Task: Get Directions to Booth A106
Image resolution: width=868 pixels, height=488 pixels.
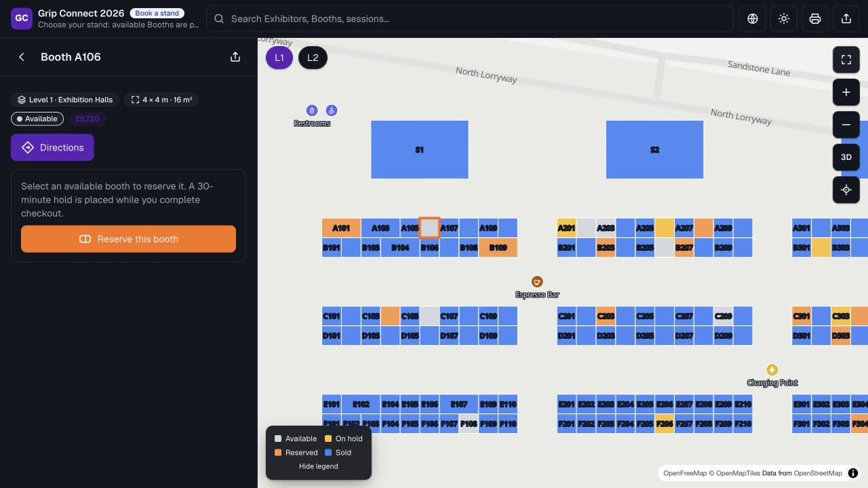Action: pyautogui.click(x=52, y=148)
